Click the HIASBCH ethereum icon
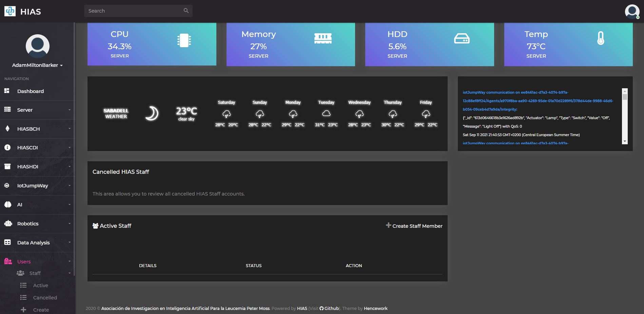This screenshot has height=314, width=644. coord(7,129)
